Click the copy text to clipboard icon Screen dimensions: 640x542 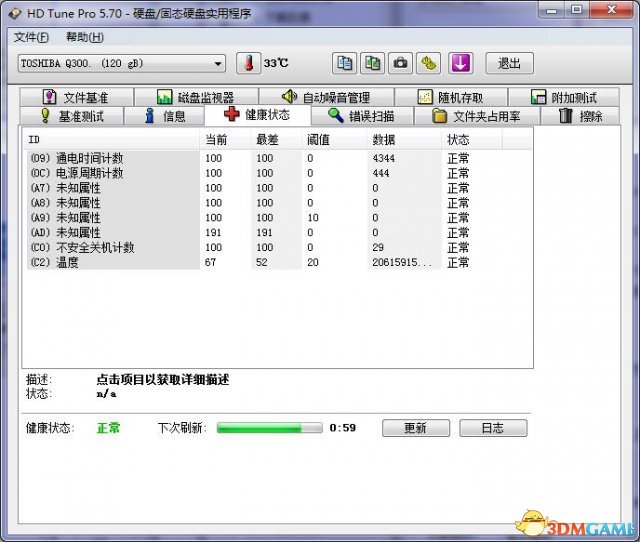point(344,63)
